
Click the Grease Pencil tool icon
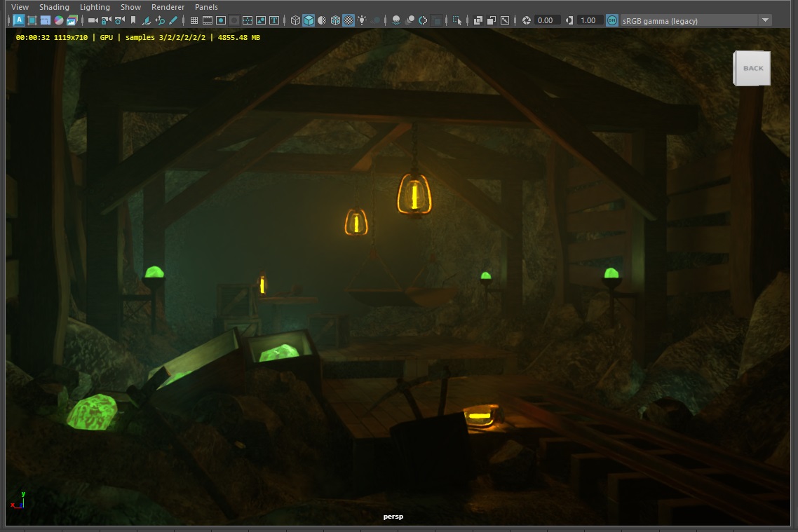(173, 20)
